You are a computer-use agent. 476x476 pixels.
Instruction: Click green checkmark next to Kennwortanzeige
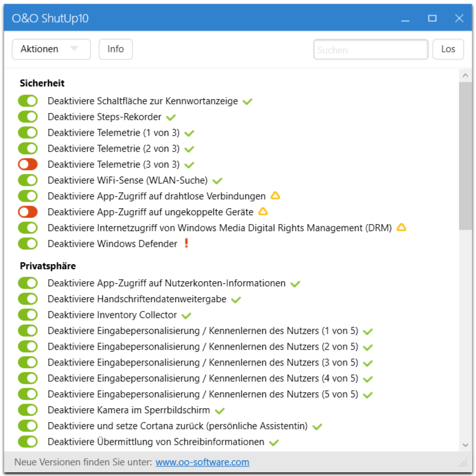(x=248, y=102)
